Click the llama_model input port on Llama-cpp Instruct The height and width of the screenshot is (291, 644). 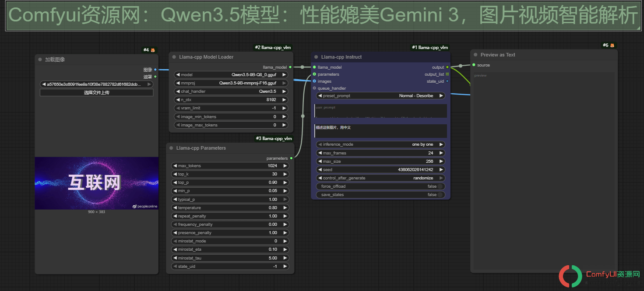click(314, 67)
